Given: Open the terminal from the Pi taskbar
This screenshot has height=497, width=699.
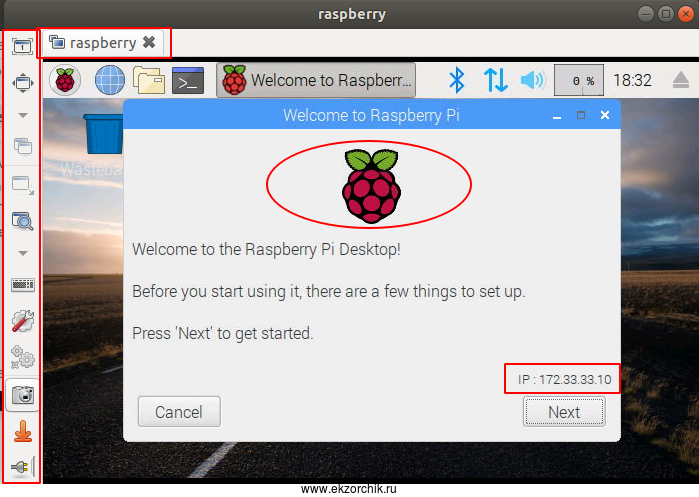Looking at the screenshot, I should 188,80.
